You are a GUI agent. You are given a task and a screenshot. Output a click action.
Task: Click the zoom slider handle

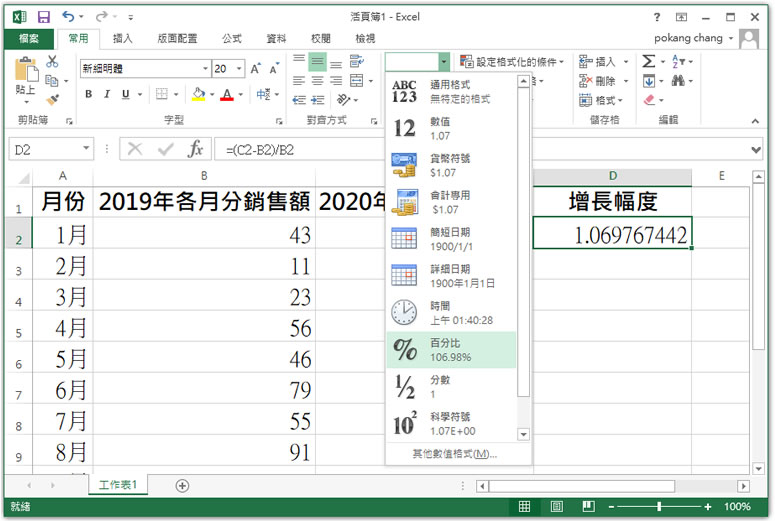pyautogui.click(x=659, y=506)
